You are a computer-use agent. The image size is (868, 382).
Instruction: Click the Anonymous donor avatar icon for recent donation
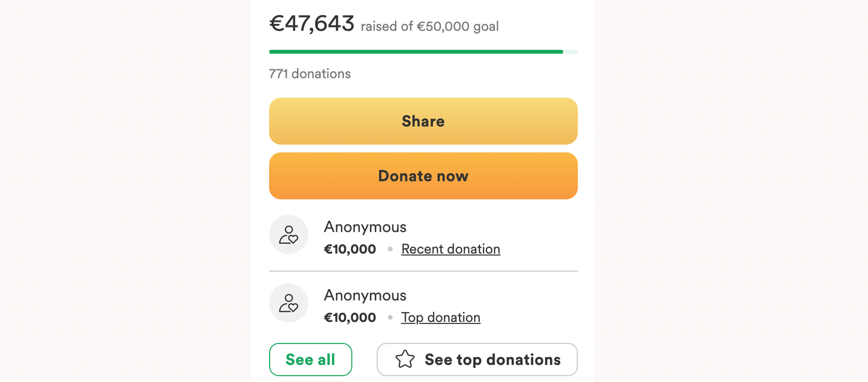[x=289, y=235]
